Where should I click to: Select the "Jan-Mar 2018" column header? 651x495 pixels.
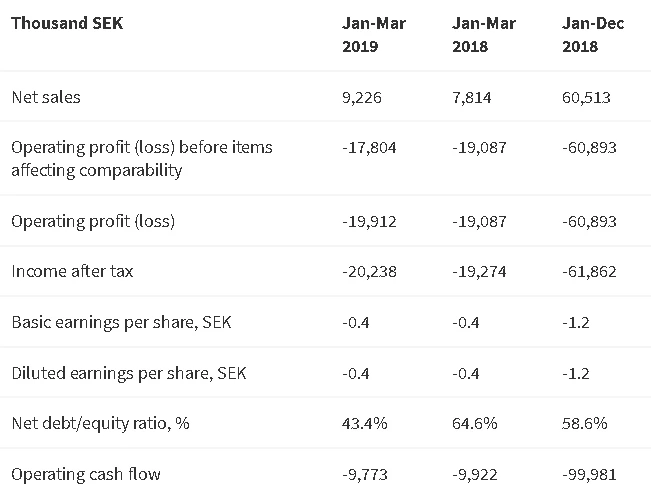pos(485,35)
